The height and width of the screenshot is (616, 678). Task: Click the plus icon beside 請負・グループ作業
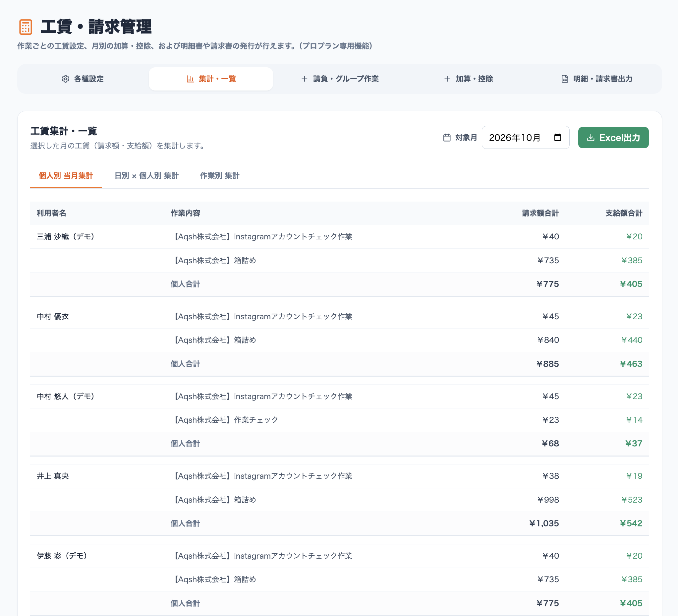pyautogui.click(x=304, y=79)
